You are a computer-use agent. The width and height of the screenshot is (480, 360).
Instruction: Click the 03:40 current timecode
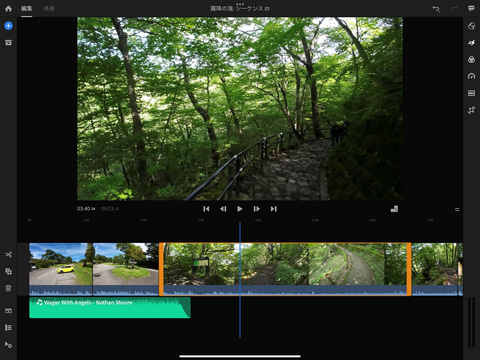[x=86, y=209]
